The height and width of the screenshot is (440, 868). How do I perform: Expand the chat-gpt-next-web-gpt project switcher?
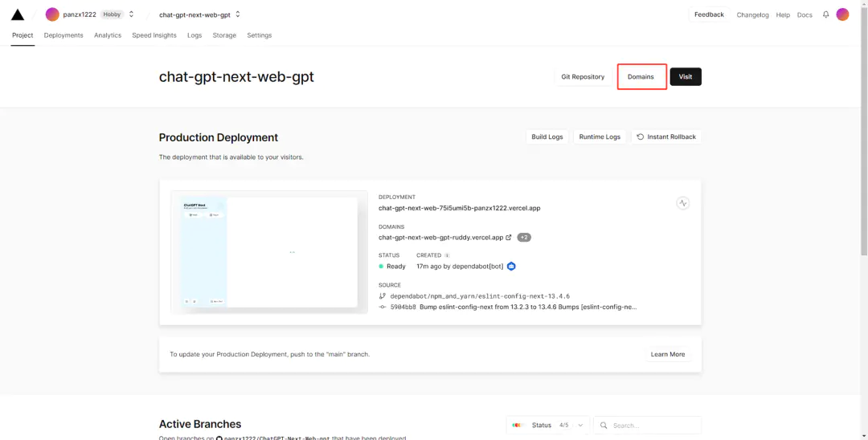point(238,14)
